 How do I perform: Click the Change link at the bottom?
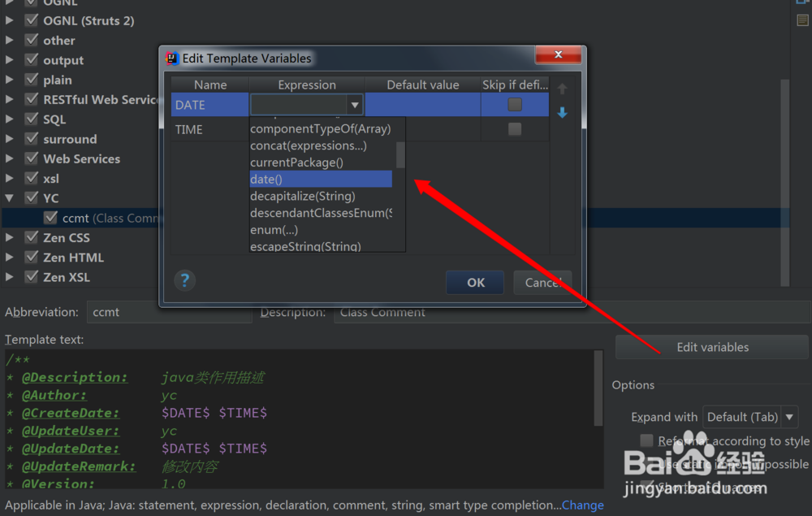582,505
